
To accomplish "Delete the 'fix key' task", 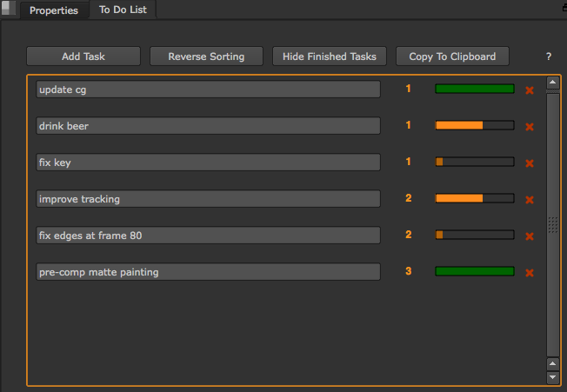I will tap(529, 163).
